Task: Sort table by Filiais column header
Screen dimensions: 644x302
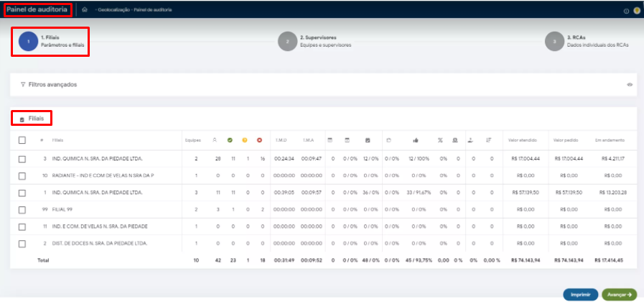Action: point(58,140)
